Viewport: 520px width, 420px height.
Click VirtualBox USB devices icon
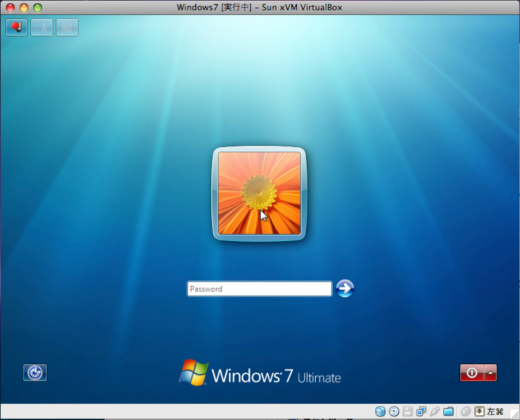[434, 412]
